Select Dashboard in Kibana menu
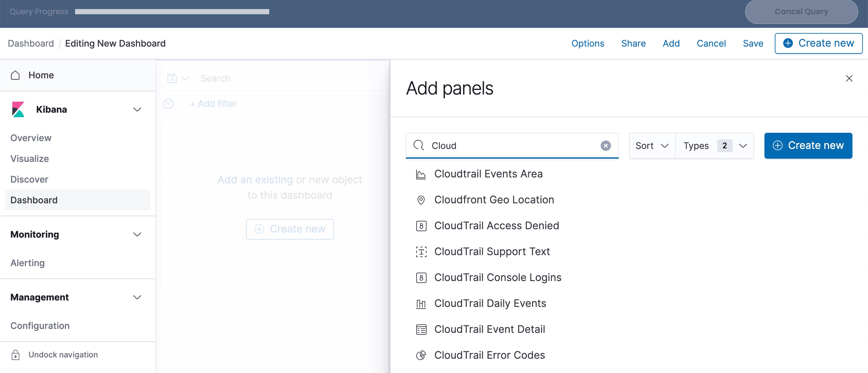The width and height of the screenshot is (868, 373). click(x=77, y=200)
